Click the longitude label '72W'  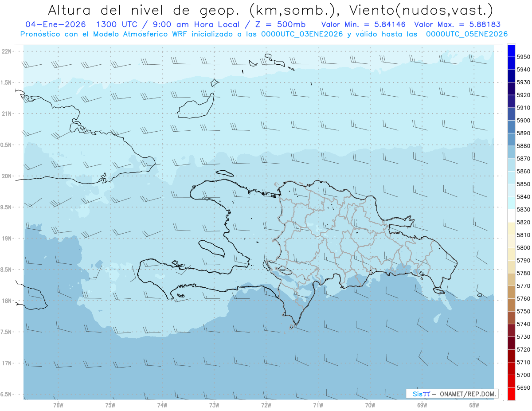tap(266, 405)
